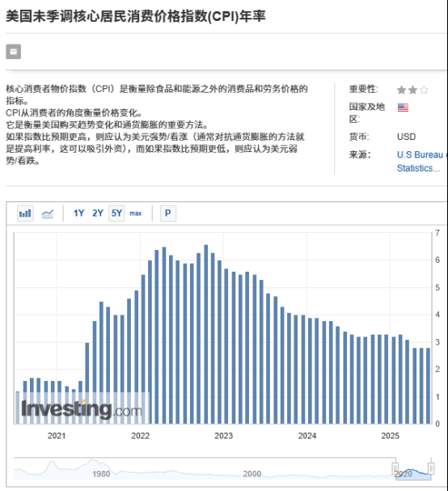Click the 来源 label
The image size is (448, 491).
[x=360, y=154]
